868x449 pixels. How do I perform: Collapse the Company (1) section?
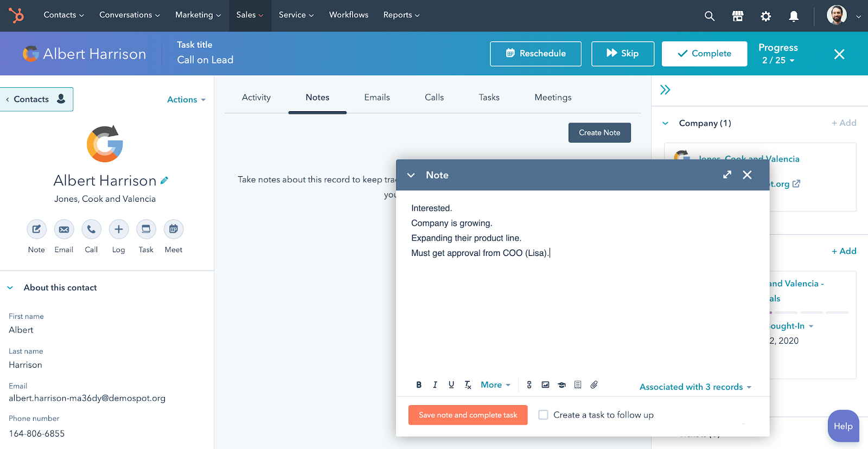[x=665, y=124]
